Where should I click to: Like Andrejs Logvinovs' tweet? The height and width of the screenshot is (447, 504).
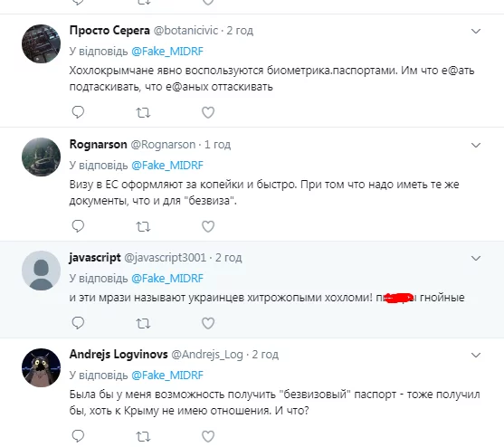point(208,436)
